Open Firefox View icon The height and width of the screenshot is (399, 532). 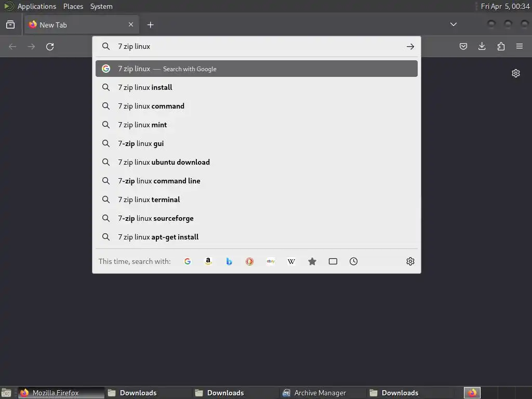coord(10,25)
